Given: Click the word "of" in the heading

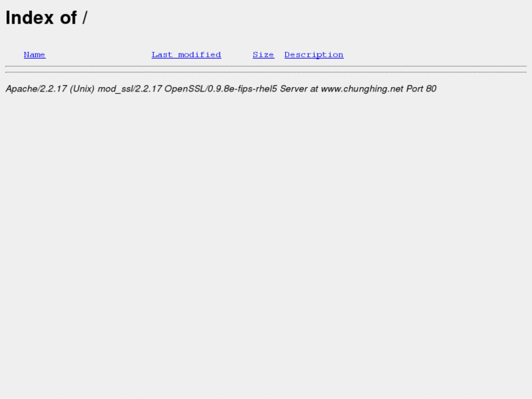Looking at the screenshot, I should point(69,18).
